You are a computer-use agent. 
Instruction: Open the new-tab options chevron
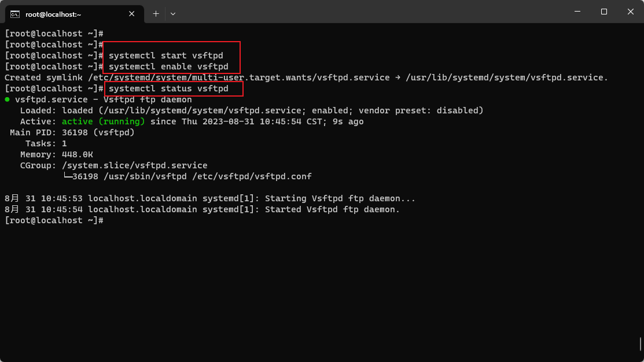[172, 13]
